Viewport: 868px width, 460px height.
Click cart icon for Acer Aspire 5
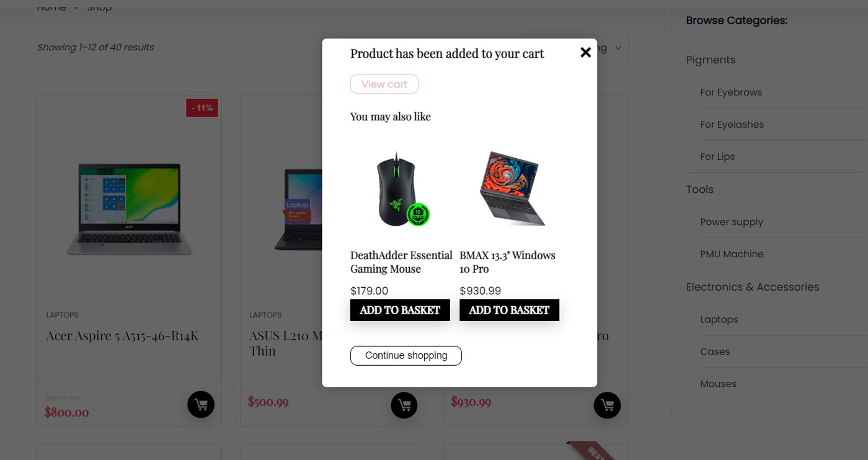click(201, 405)
